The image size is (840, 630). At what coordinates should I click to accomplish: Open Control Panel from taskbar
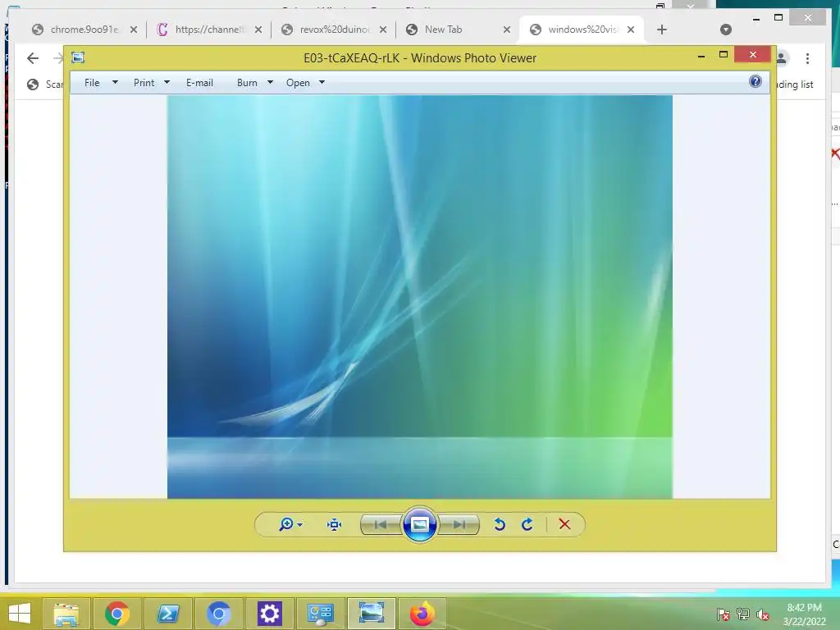click(x=321, y=614)
